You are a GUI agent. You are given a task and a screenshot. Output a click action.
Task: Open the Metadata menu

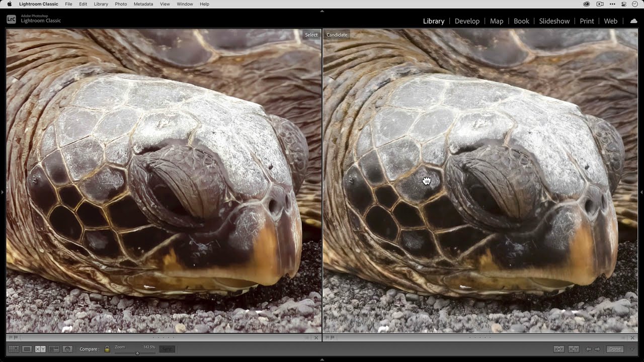[x=143, y=4]
